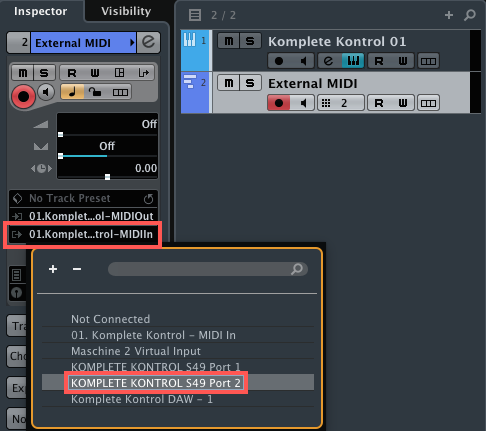The width and height of the screenshot is (486, 431).
Task: Mute the Komplete Kontrol 01 track
Action: [x=229, y=41]
